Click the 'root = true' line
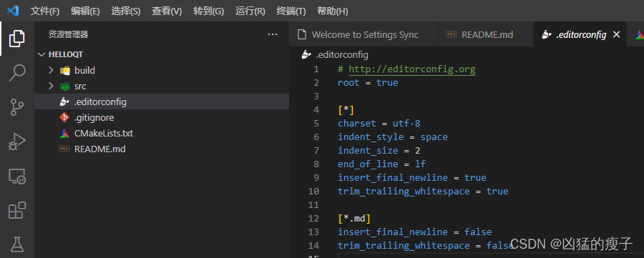Screen dimensions: 644x258 (368, 83)
